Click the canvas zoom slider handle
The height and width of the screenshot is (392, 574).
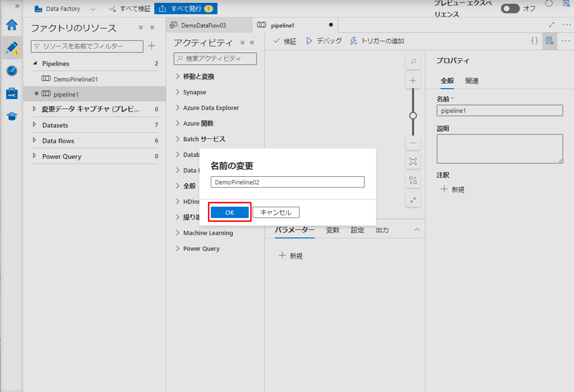413,116
